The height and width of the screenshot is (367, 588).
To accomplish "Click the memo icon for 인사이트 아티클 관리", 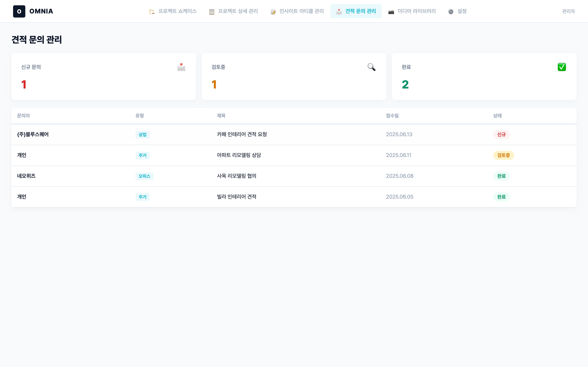I will [273, 11].
